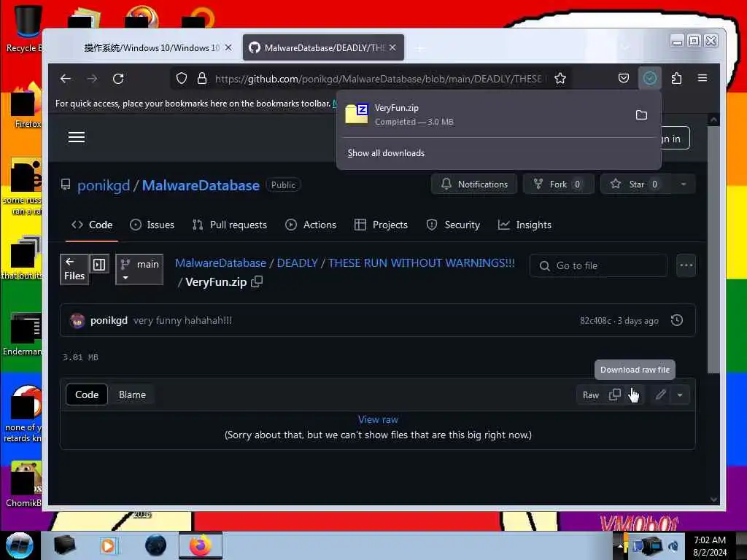Open ponikgd owner link
Viewport: 747px width, 560px height.
click(x=104, y=185)
